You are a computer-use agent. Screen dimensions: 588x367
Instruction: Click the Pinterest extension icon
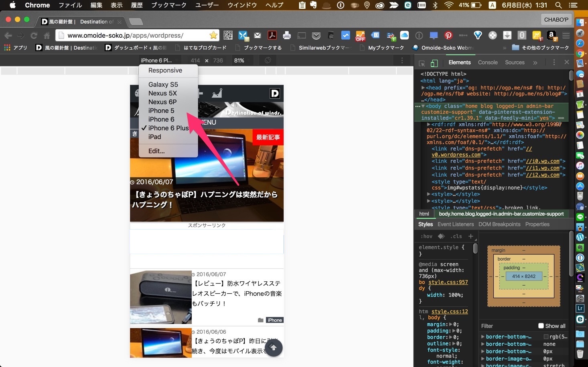click(448, 35)
